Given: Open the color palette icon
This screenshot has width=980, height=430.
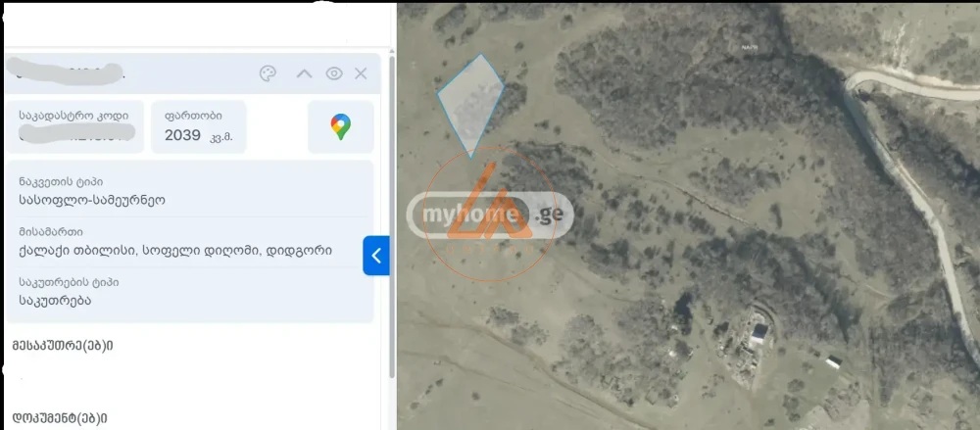Looking at the screenshot, I should click(x=268, y=73).
